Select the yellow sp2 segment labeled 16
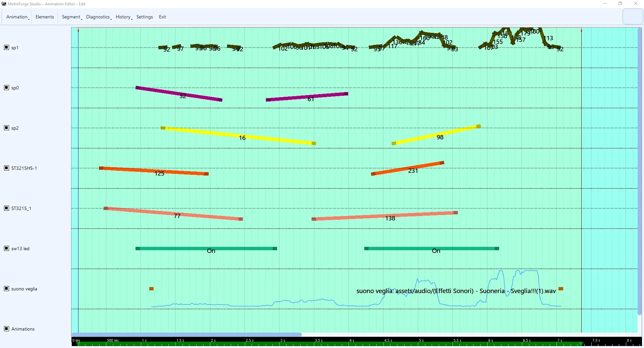This screenshot has width=644, height=348. click(238, 136)
